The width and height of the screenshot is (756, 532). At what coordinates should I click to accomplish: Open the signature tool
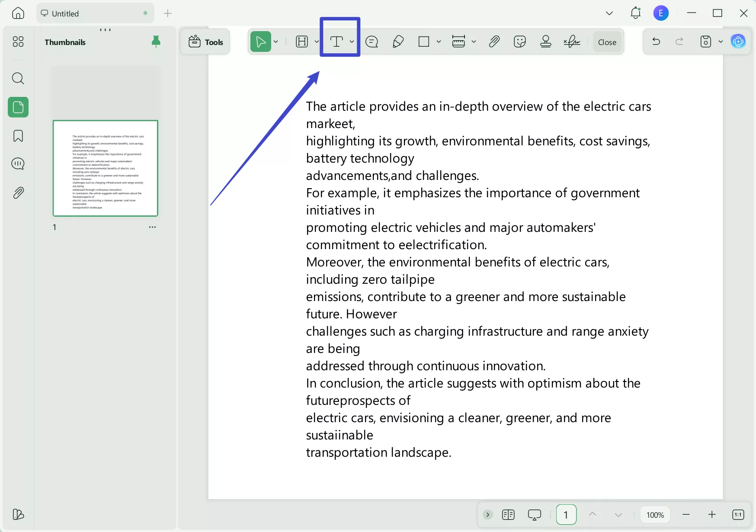click(572, 42)
